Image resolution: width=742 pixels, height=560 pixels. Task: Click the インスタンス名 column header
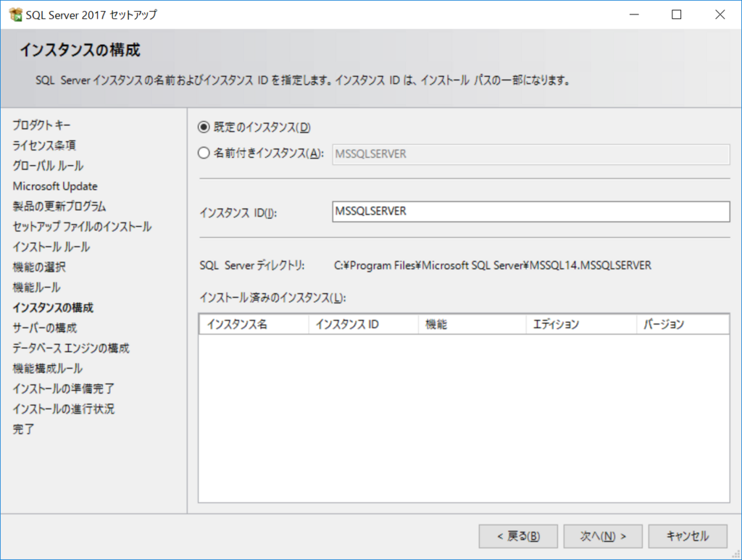coord(254,325)
